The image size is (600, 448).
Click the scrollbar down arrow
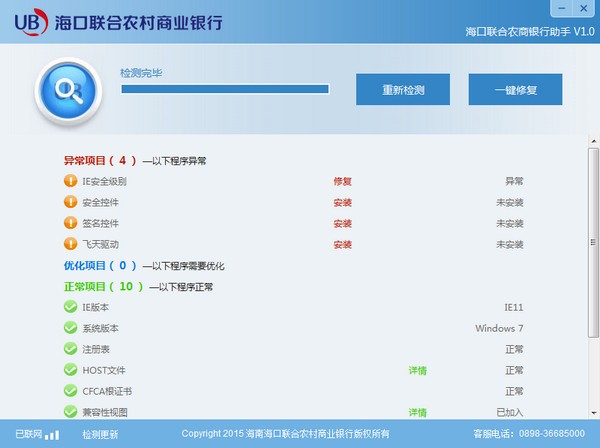[x=593, y=413]
